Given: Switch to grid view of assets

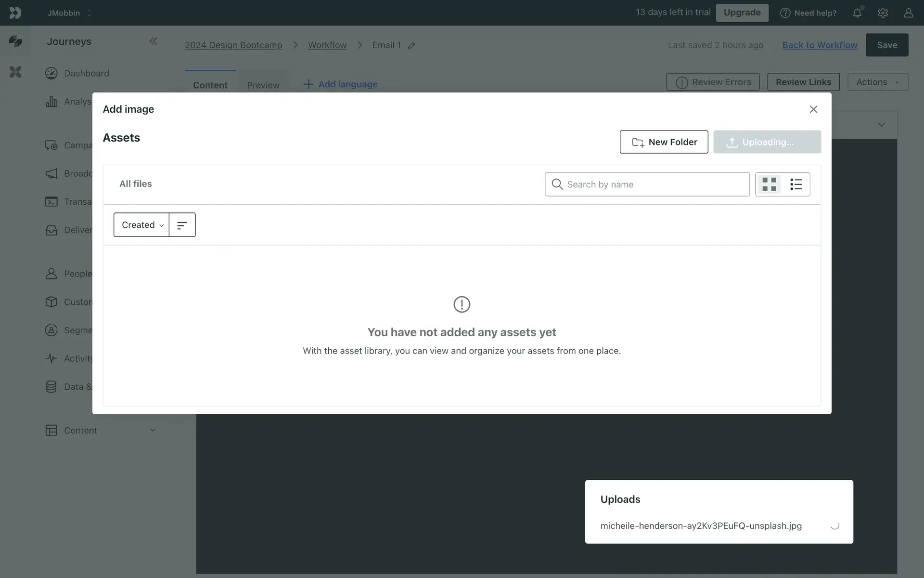Looking at the screenshot, I should (x=769, y=184).
